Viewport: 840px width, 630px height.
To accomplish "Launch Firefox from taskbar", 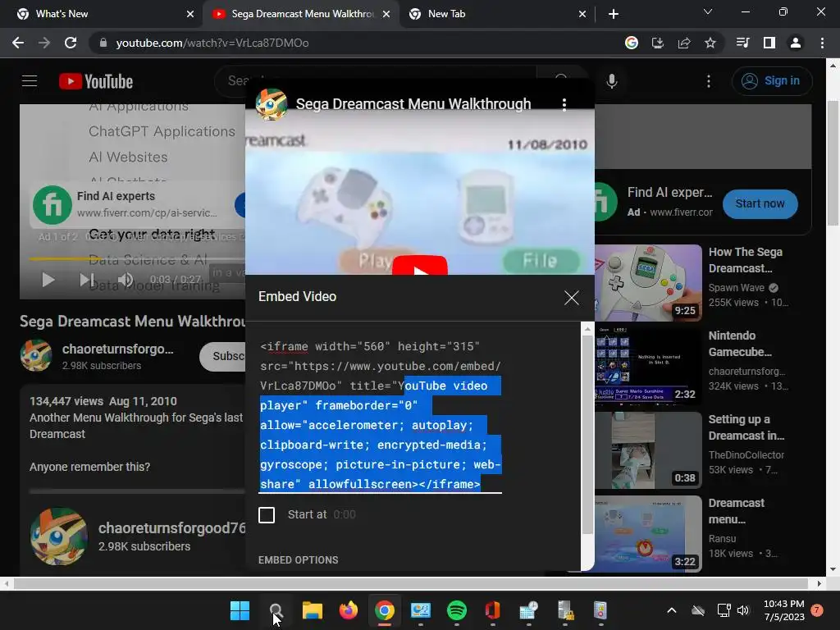I will (x=348, y=610).
